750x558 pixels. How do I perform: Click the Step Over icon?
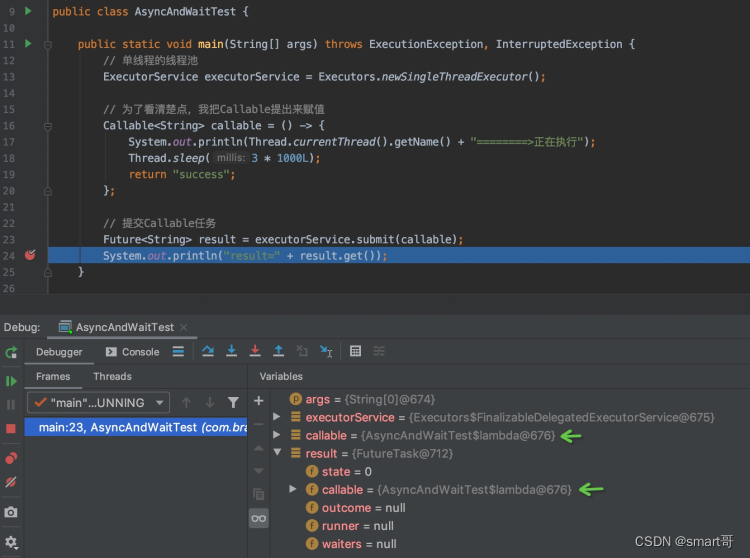click(208, 351)
